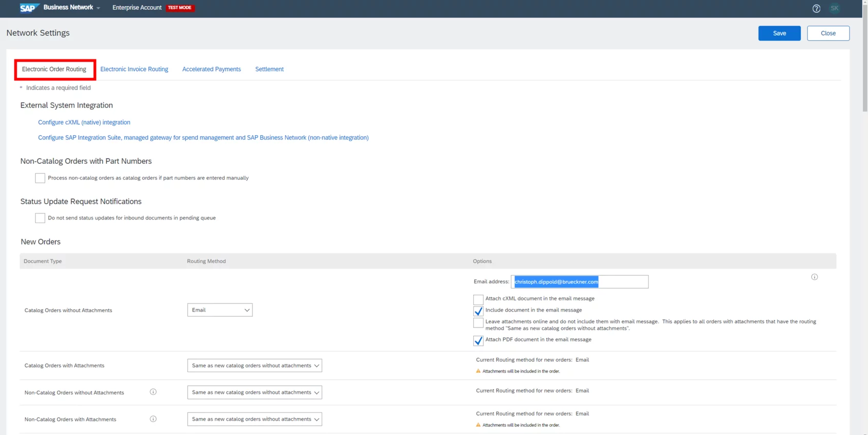Open routing dropdown for Non-Catalog Orders with Attachments
Image resolution: width=868 pixels, height=435 pixels.
click(255, 419)
